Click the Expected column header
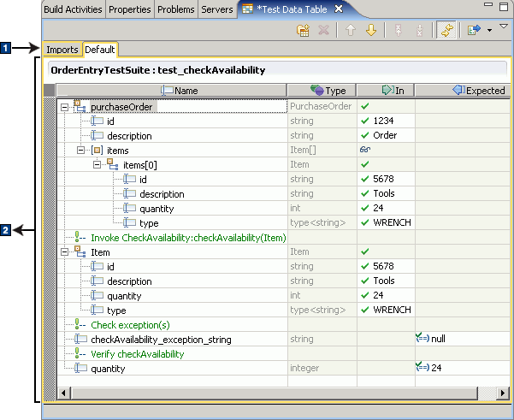This screenshot has height=420, width=514. tap(463, 91)
